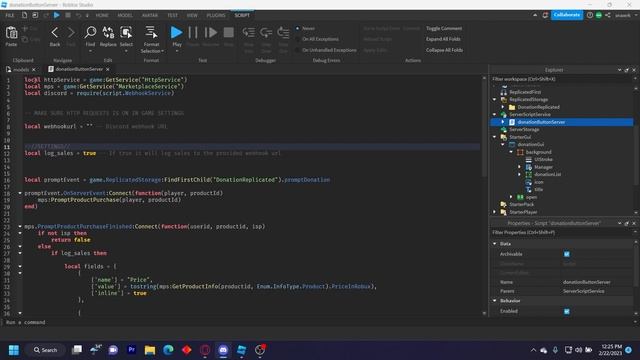Screen dimensions: 640x360
Task: Open the Windows Start menu
Action: [14, 350]
